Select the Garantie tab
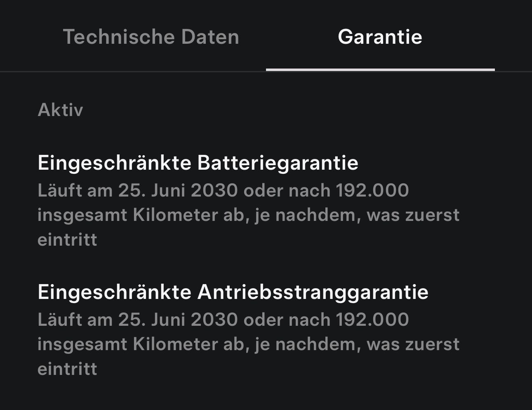 click(x=380, y=37)
